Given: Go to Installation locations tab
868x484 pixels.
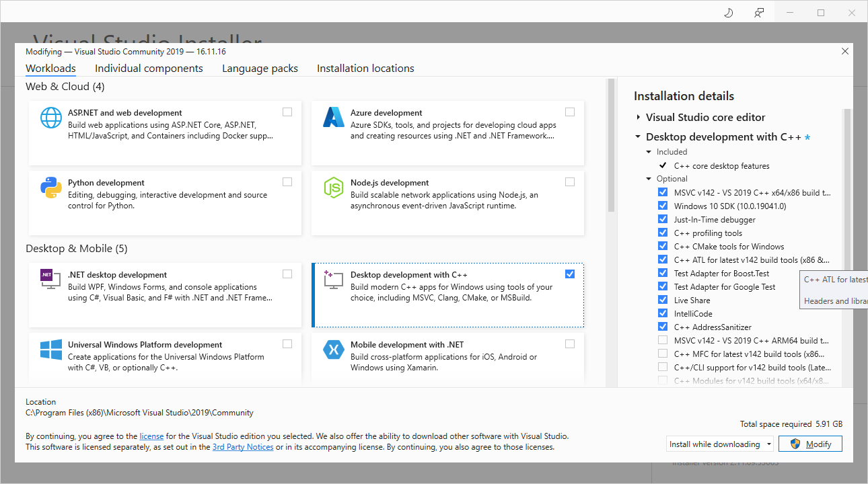Looking at the screenshot, I should (x=365, y=69).
